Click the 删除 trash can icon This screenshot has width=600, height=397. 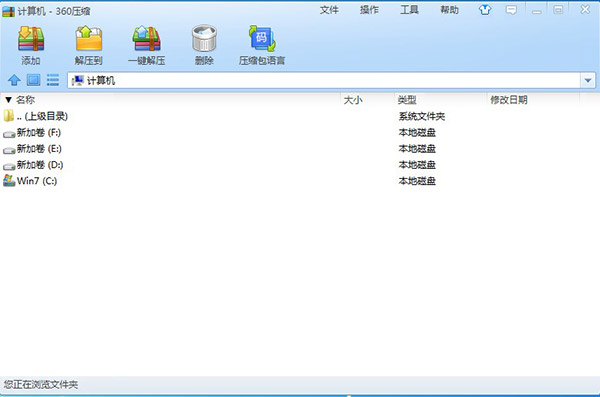[x=204, y=38]
